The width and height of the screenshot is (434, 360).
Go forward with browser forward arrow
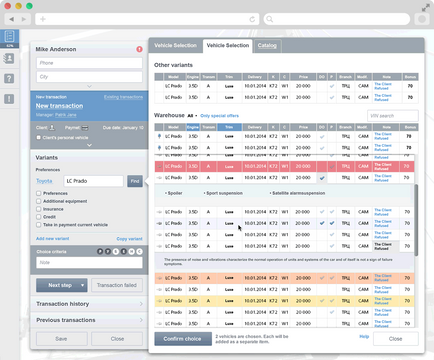[x=24, y=19]
